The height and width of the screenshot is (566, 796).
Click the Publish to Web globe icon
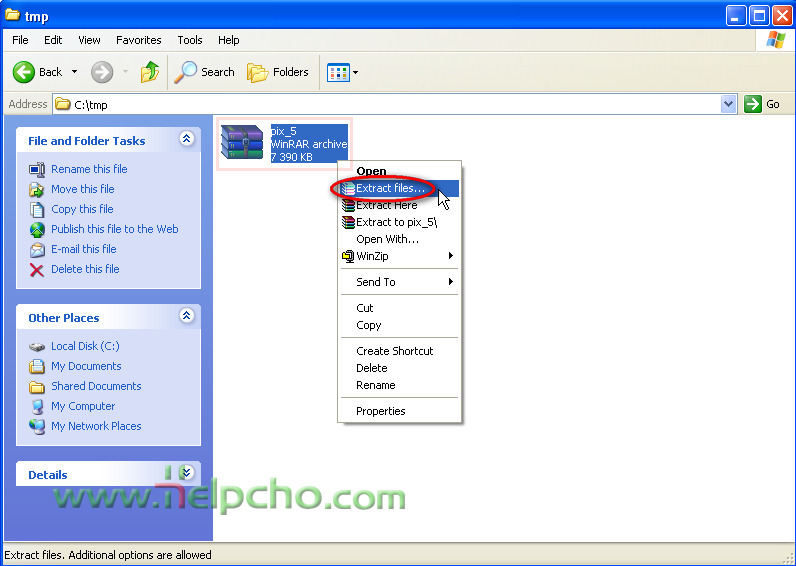pos(37,229)
